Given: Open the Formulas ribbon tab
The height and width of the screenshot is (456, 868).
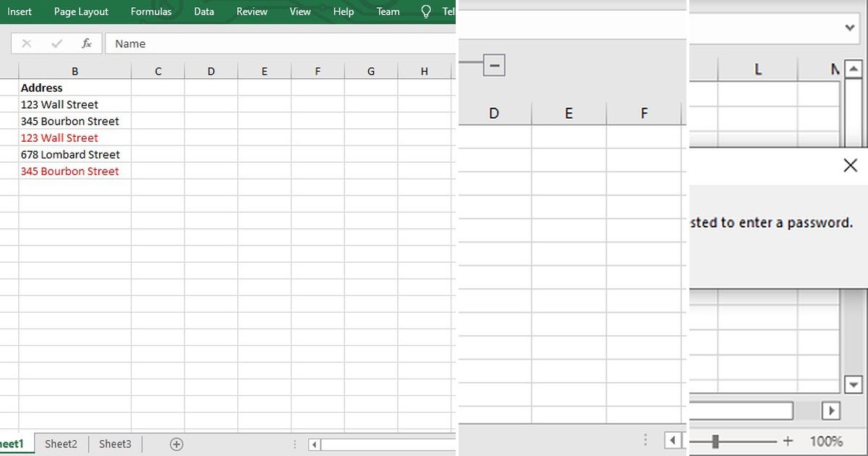Looking at the screenshot, I should click(x=151, y=12).
